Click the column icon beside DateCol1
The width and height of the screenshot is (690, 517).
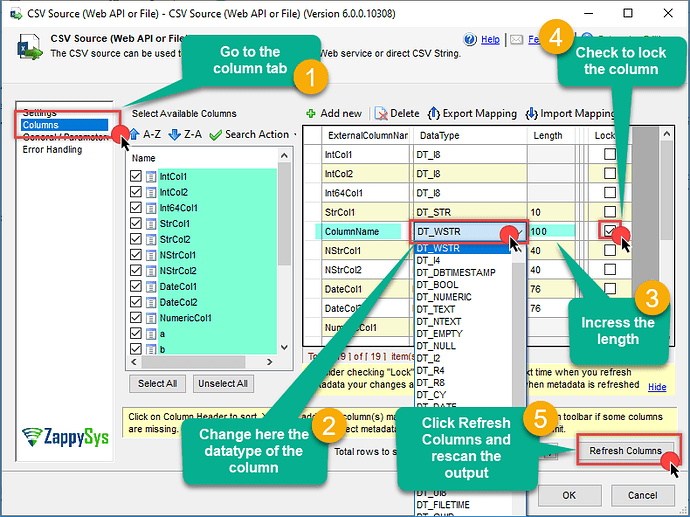pos(151,287)
